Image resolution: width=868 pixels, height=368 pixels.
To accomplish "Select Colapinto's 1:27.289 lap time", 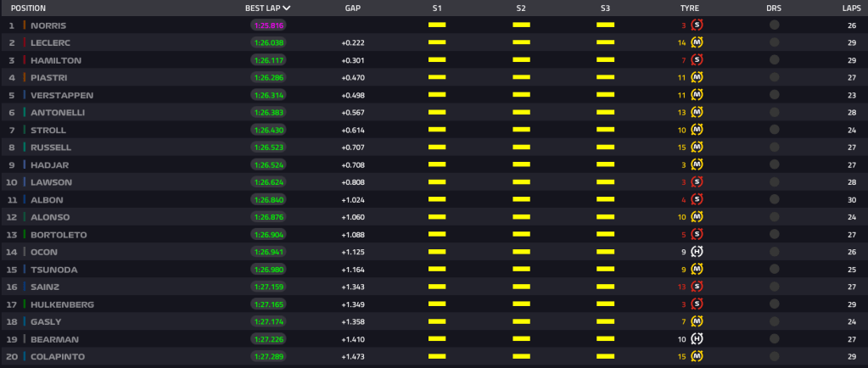I will pyautogui.click(x=268, y=356).
